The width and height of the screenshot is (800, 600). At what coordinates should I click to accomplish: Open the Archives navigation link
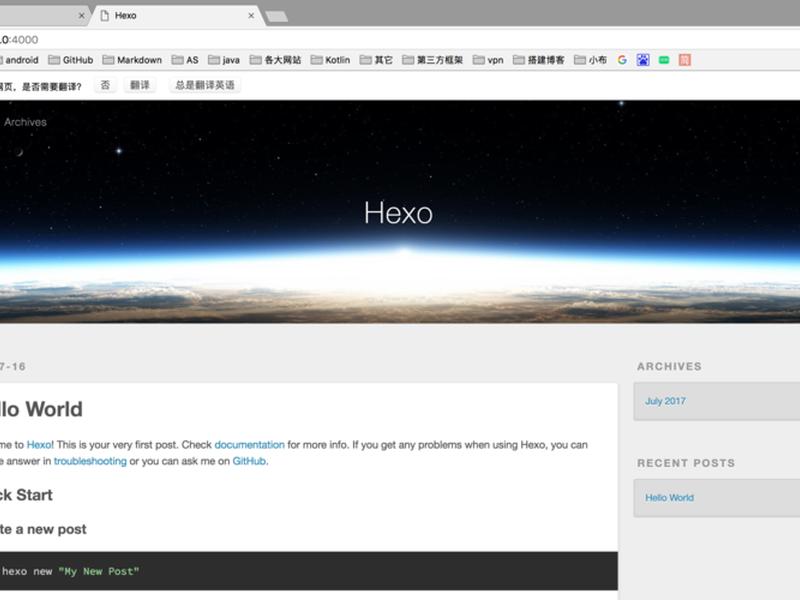click(x=25, y=122)
